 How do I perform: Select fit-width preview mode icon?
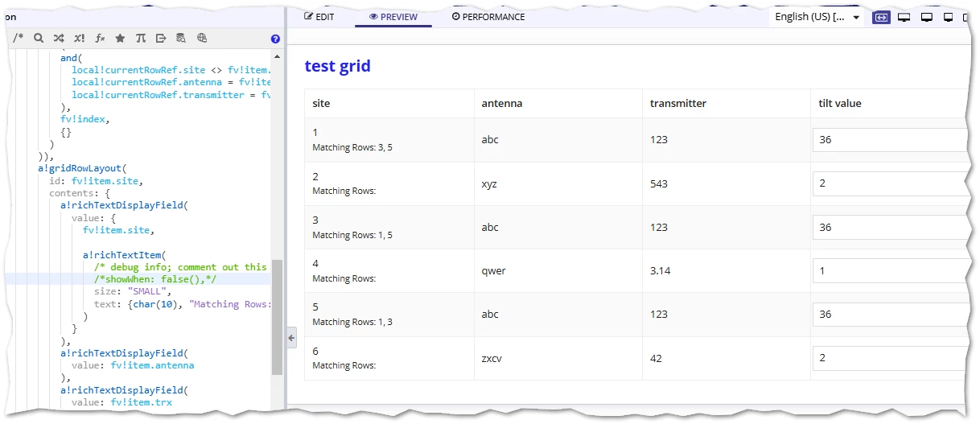pyautogui.click(x=881, y=17)
